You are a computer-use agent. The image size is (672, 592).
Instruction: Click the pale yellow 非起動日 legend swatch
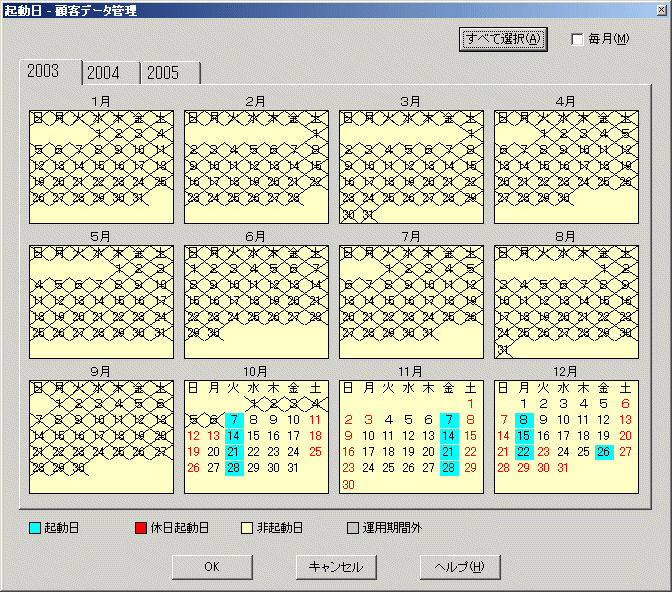click(245, 527)
